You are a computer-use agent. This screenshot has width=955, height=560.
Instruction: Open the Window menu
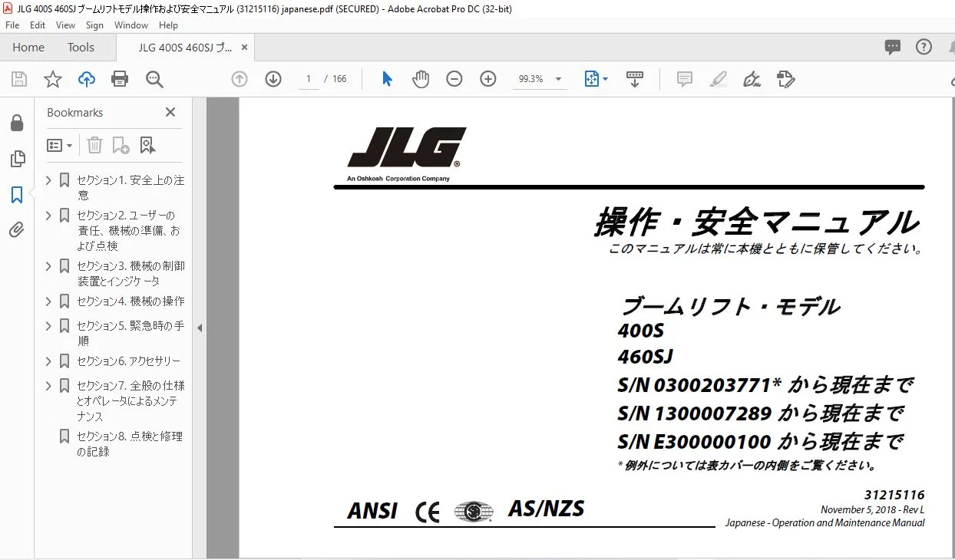[x=131, y=25]
